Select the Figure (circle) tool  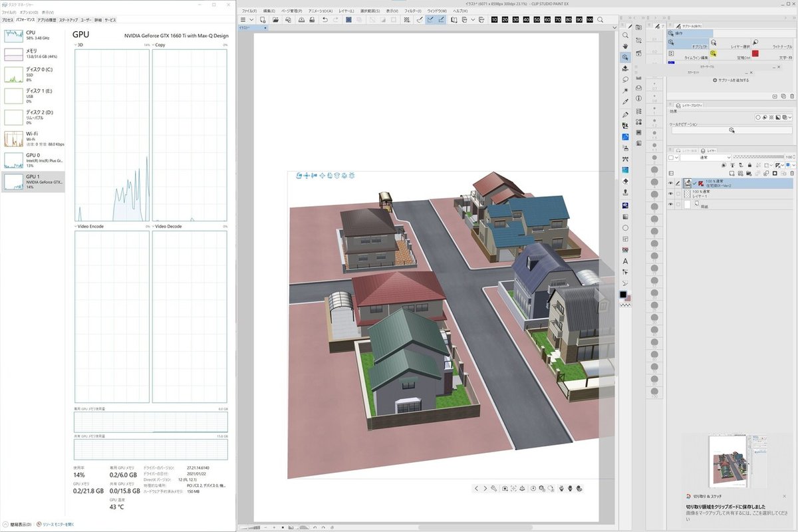point(625,227)
